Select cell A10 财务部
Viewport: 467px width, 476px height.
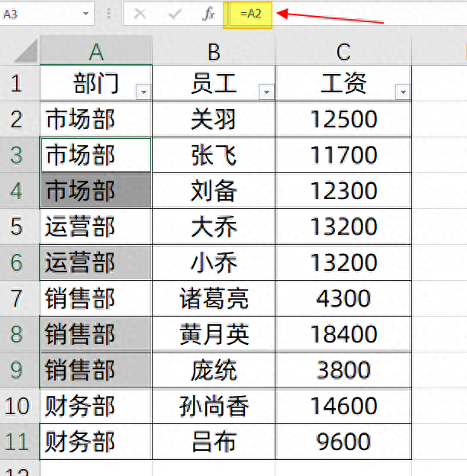(x=96, y=406)
